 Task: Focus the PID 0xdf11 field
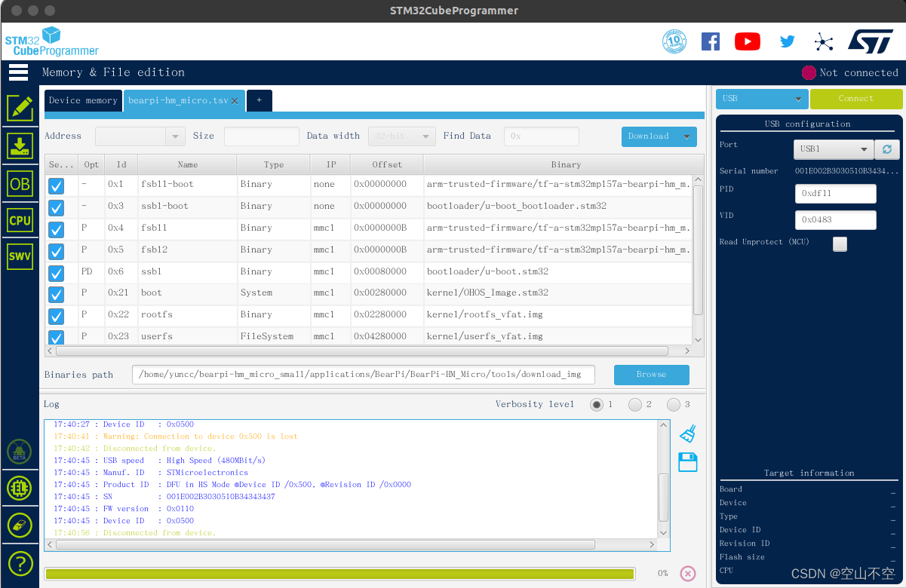[836, 194]
